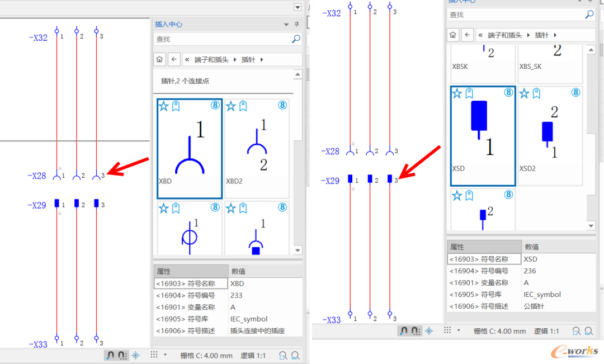Click 逻辑 1:1 in right status bar

coord(546,331)
